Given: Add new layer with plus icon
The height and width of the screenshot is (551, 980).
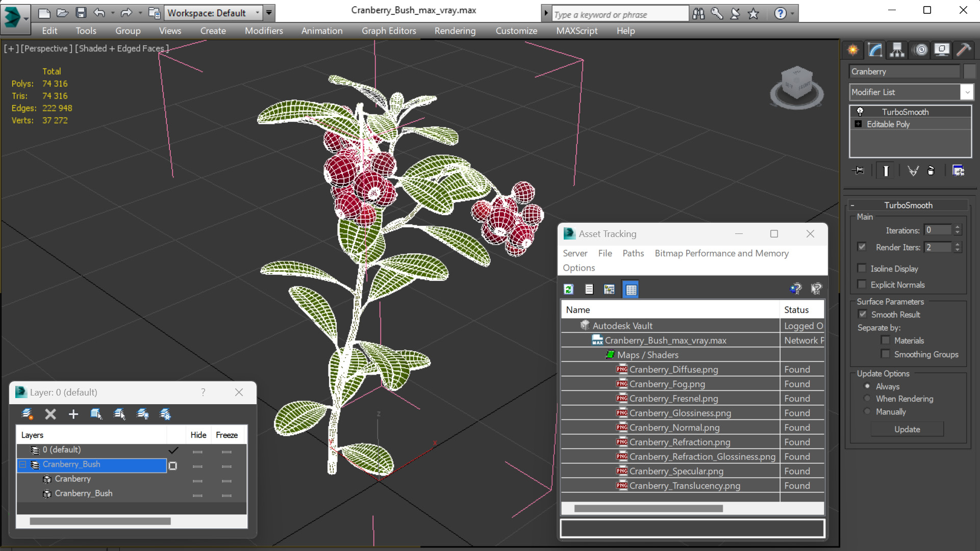Looking at the screenshot, I should pyautogui.click(x=73, y=414).
